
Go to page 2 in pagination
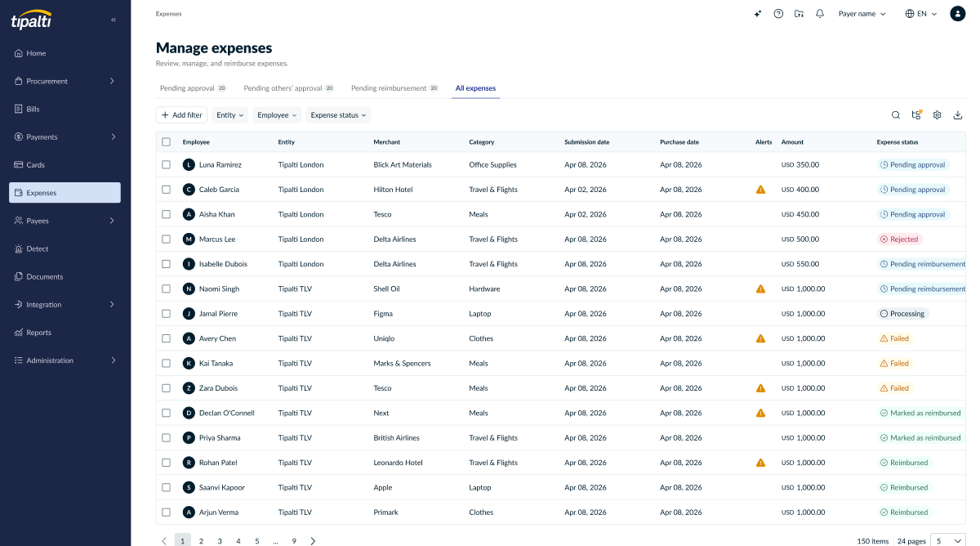pyautogui.click(x=201, y=541)
